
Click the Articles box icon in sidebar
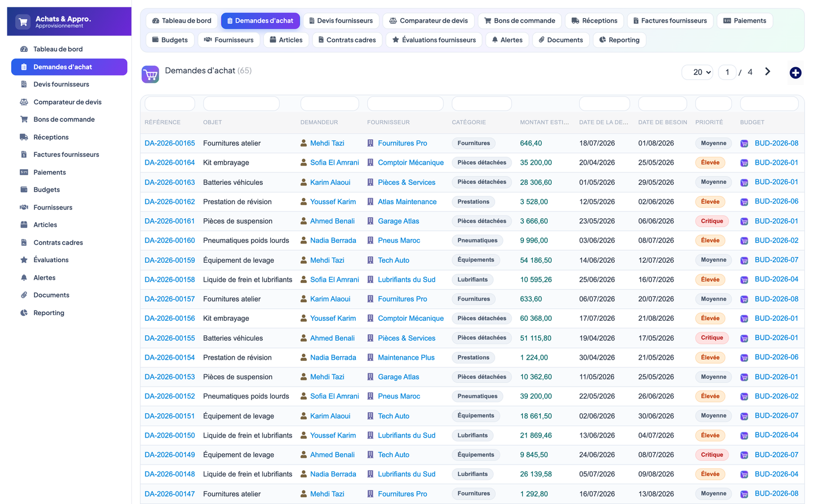24,225
